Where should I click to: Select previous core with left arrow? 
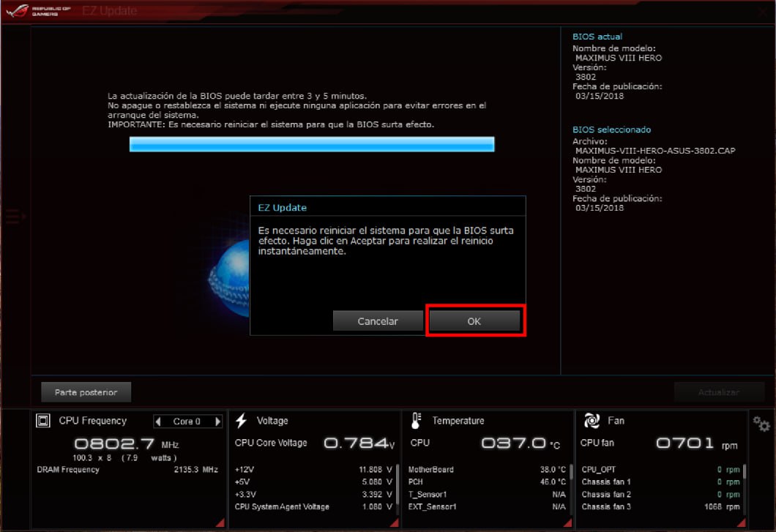(158, 422)
